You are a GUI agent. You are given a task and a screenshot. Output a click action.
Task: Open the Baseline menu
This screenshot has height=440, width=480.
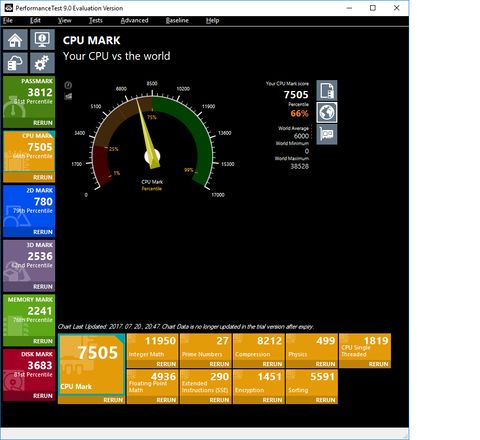[x=177, y=20]
